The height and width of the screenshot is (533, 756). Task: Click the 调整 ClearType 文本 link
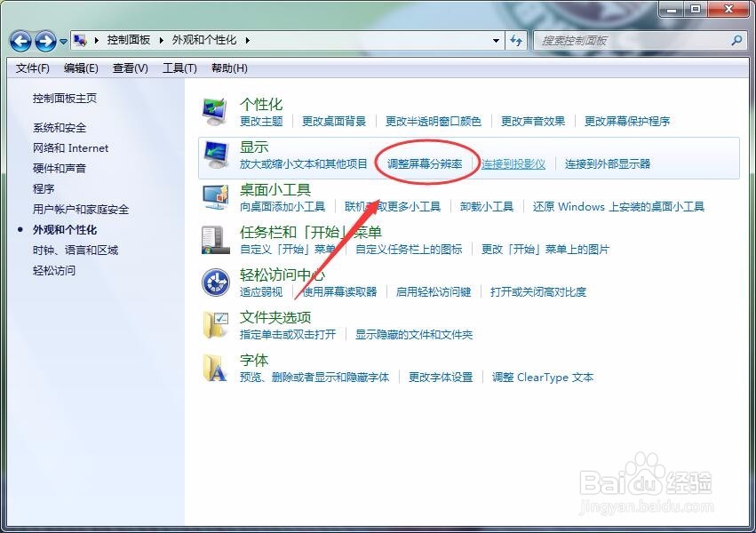(x=543, y=377)
